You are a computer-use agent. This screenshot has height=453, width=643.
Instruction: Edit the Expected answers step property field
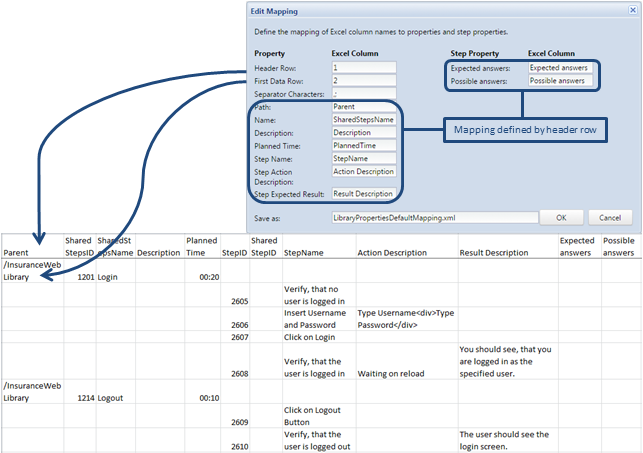(560, 68)
